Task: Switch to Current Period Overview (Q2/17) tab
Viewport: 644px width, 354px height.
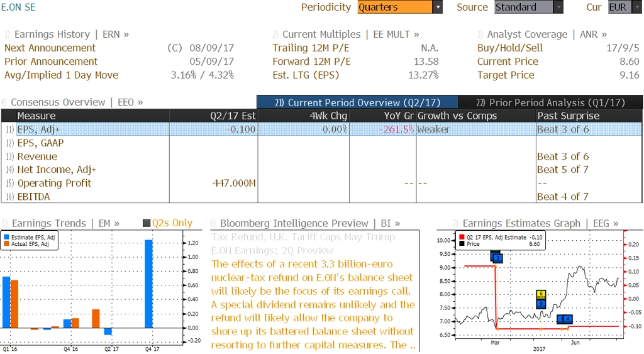Action: coord(357,102)
